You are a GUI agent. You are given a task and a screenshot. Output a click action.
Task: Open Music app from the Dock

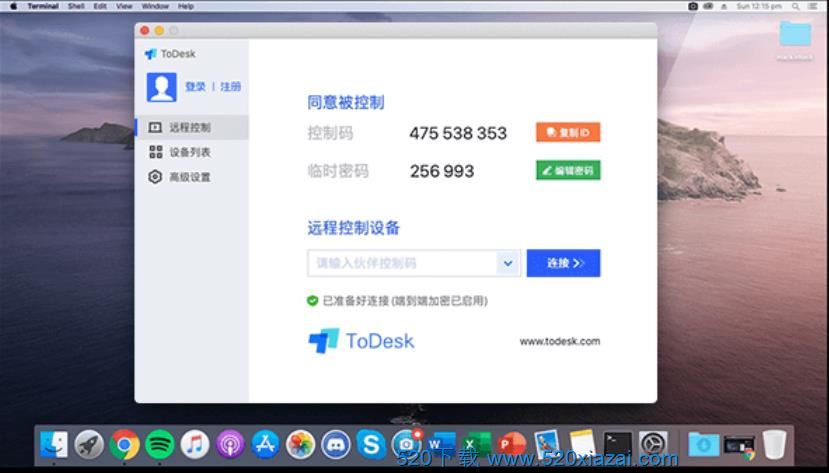pyautogui.click(x=195, y=444)
